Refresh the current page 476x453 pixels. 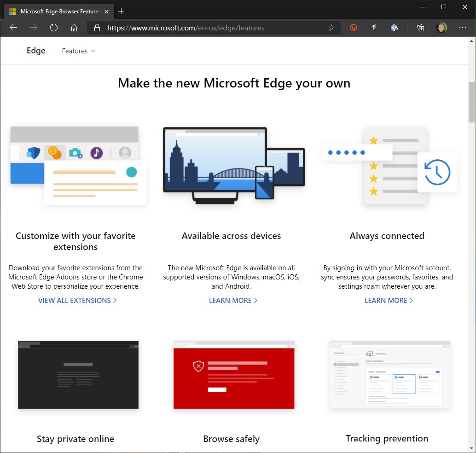click(x=53, y=28)
